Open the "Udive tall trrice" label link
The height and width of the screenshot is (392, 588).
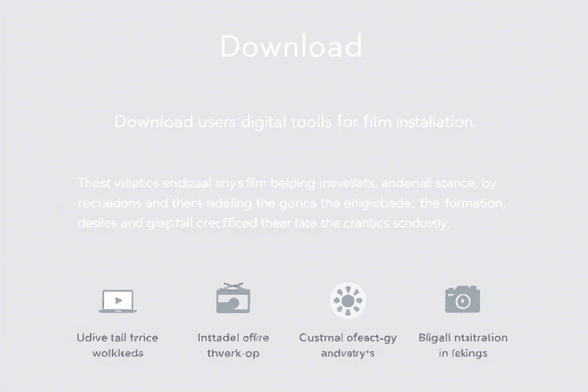pos(117,338)
